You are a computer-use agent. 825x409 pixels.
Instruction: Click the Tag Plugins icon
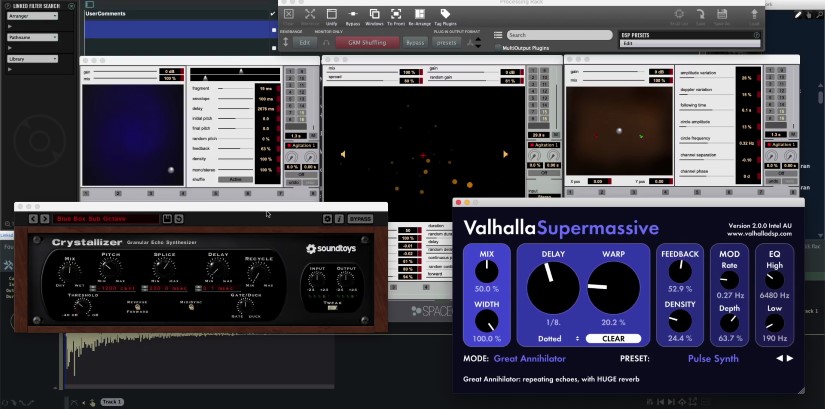tap(445, 14)
